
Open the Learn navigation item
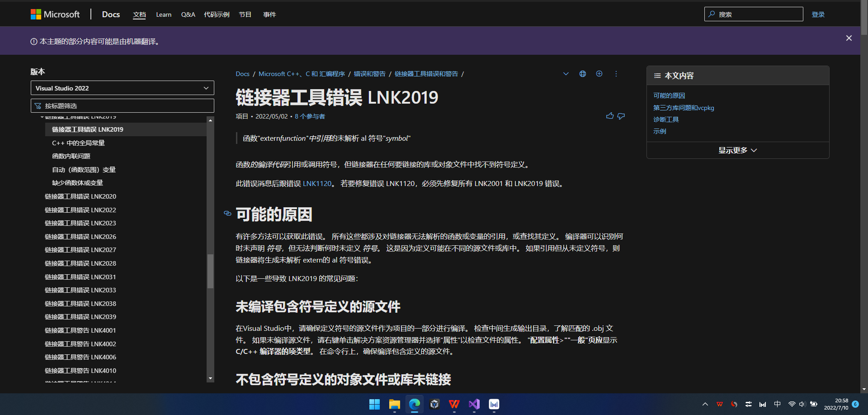[164, 14]
